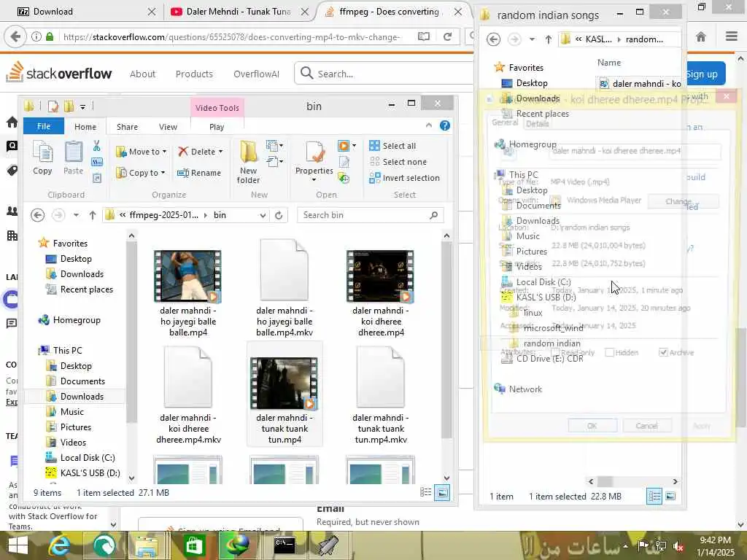Click the Stack Overflow logo

tap(59, 72)
